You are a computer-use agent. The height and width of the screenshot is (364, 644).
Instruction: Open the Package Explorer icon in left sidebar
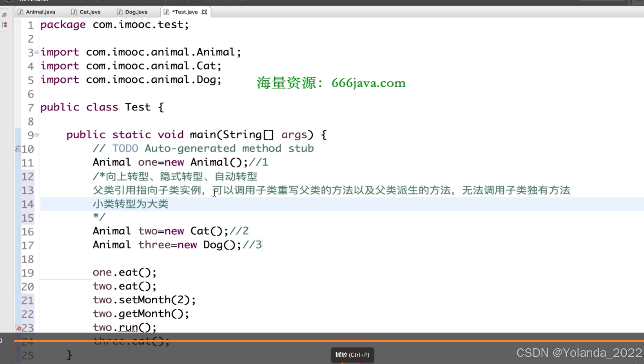pos(5,25)
